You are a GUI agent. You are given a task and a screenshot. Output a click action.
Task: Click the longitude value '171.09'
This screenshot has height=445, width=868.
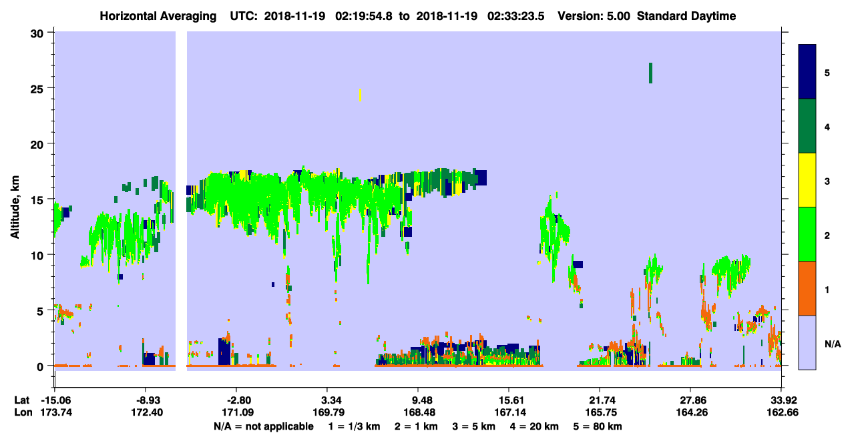(239, 412)
